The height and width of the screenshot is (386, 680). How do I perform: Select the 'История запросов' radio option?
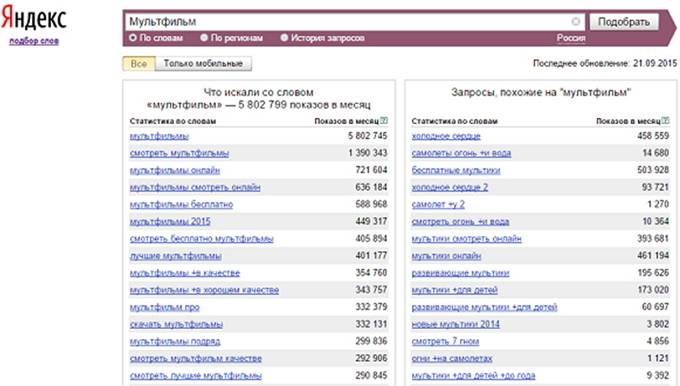pyautogui.click(x=284, y=38)
